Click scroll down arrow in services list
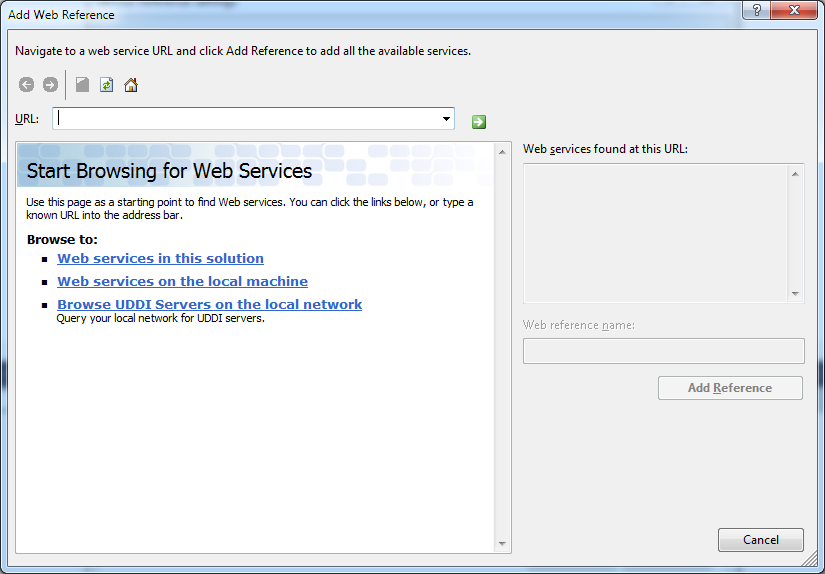 pos(796,294)
